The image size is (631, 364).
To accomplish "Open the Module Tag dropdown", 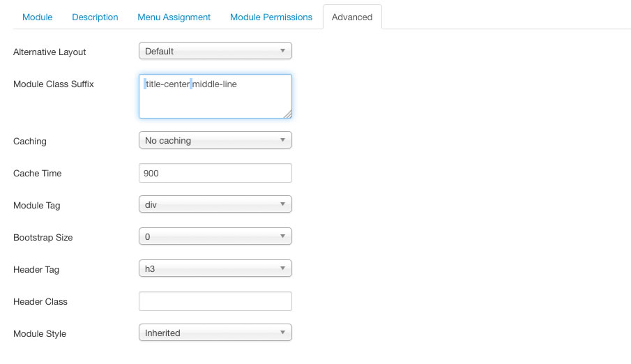I will click(215, 204).
